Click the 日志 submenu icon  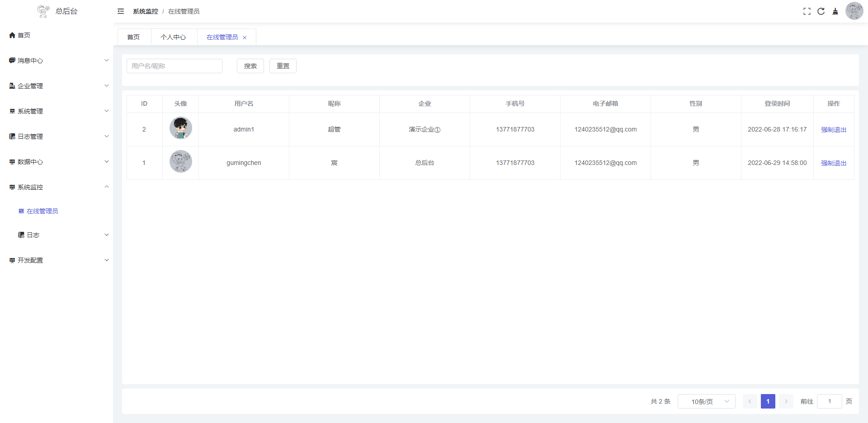(x=21, y=235)
